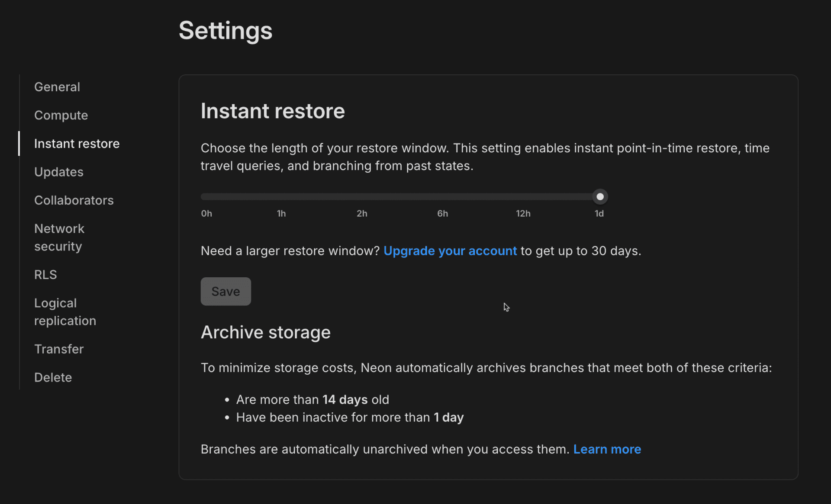Click Save to apply restore settings
The image size is (831, 504).
click(225, 291)
